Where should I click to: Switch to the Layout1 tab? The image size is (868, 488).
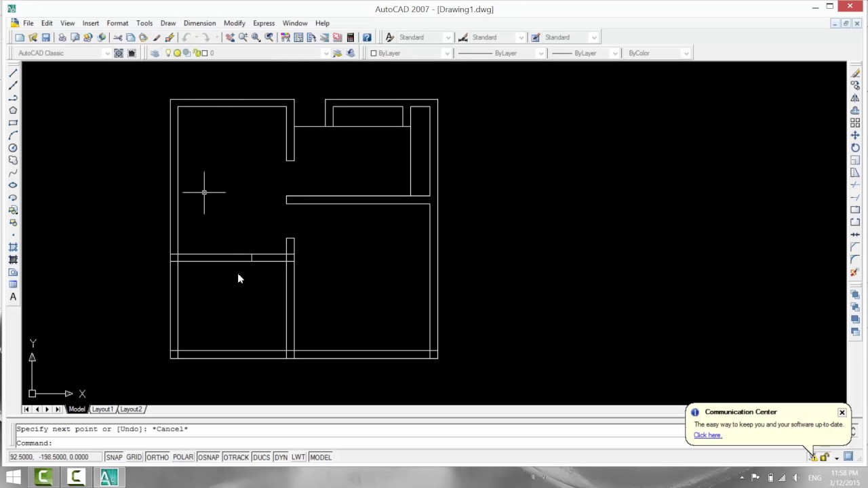click(102, 409)
